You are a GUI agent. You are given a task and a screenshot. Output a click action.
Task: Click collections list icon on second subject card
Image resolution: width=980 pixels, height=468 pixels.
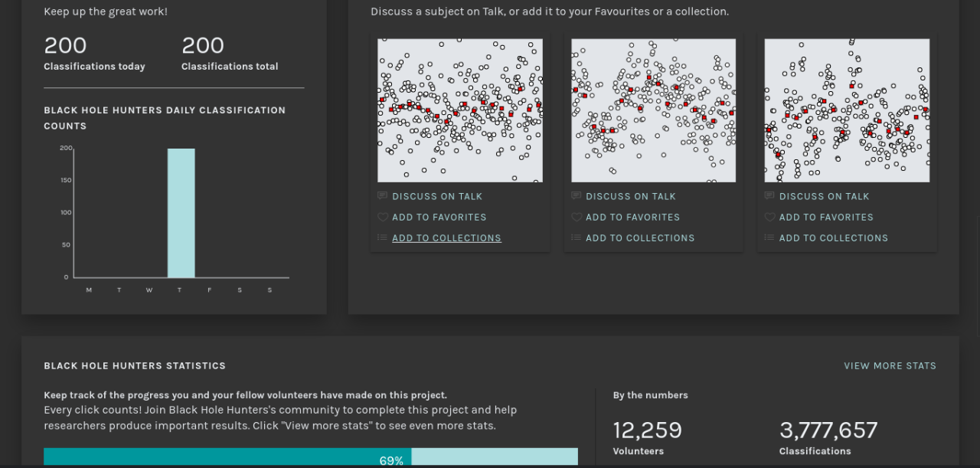click(576, 237)
